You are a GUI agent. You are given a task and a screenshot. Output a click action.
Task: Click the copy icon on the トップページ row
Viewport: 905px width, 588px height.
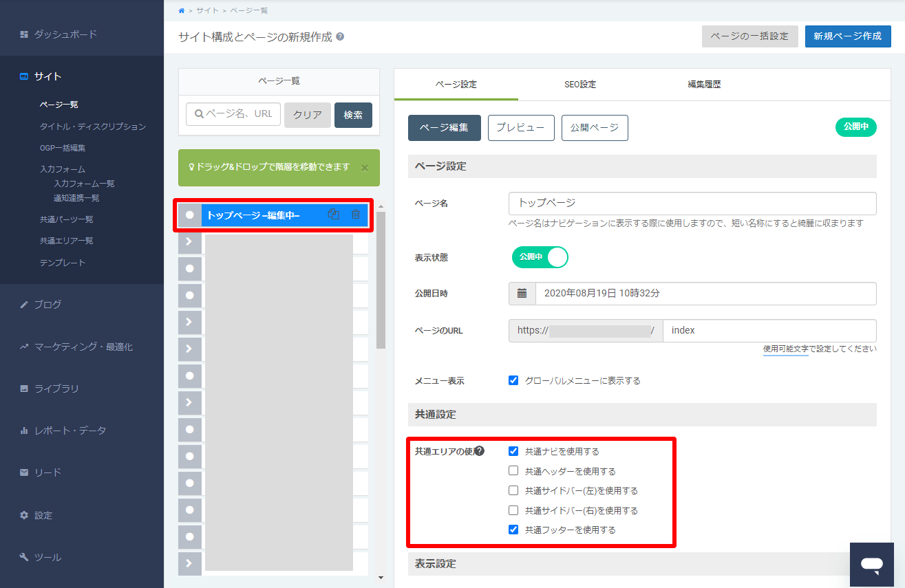pyautogui.click(x=334, y=215)
